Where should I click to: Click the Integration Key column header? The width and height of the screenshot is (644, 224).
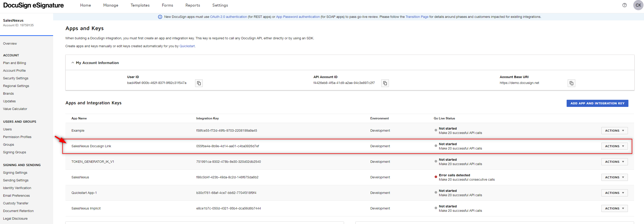(207, 118)
